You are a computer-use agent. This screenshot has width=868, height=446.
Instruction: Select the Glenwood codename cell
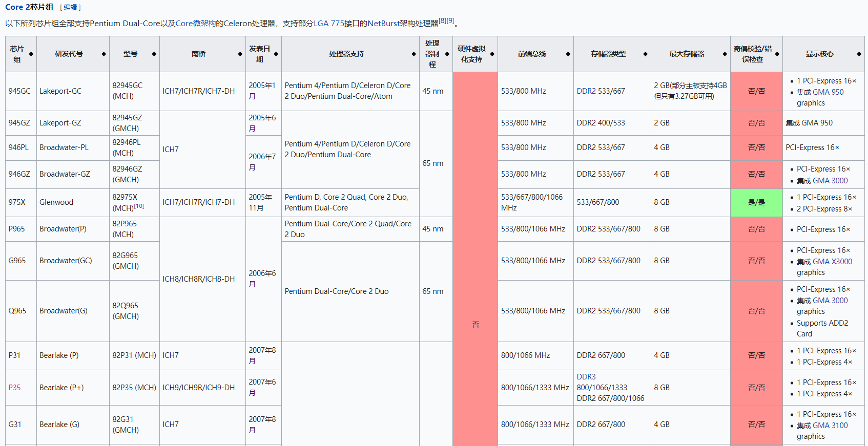[x=73, y=202]
